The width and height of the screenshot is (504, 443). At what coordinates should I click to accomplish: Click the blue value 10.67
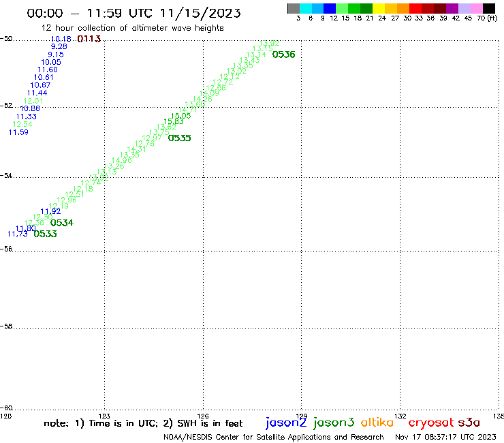(40, 85)
